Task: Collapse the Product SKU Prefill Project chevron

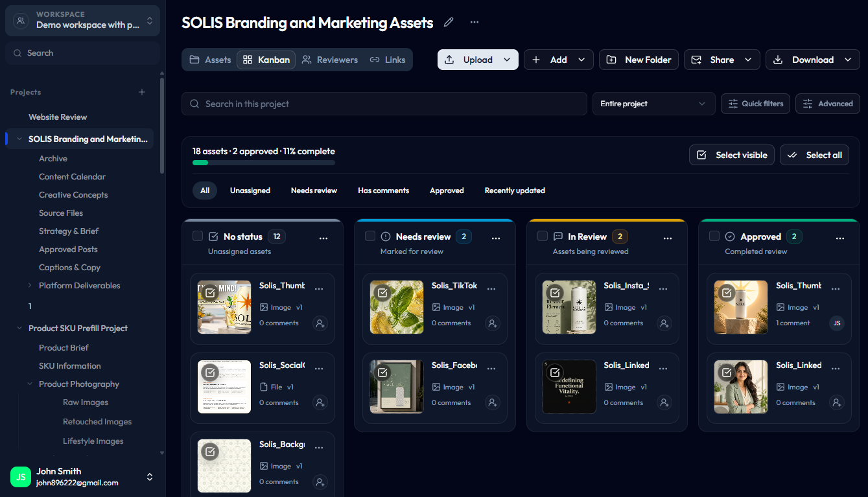Action: [x=19, y=329]
